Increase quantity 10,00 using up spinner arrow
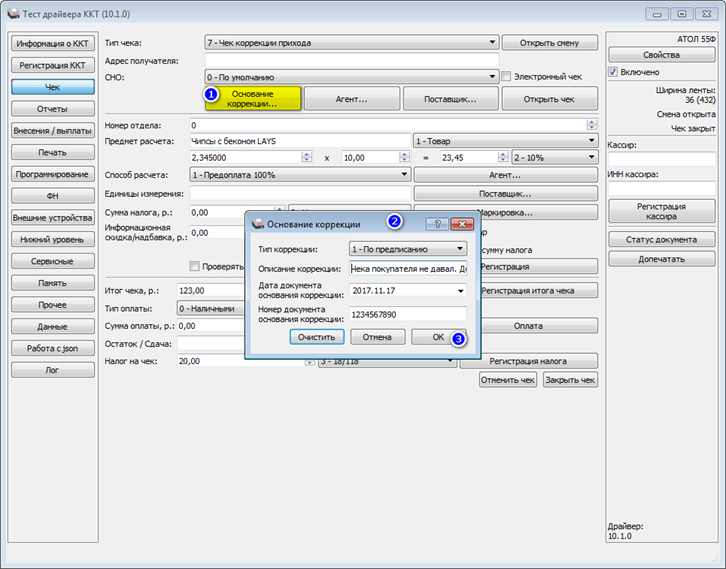This screenshot has height=569, width=726. tap(404, 155)
